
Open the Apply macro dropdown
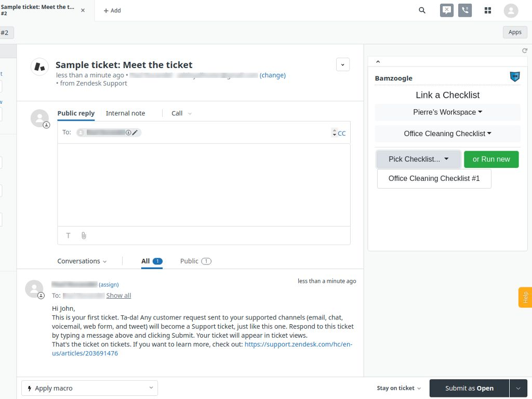click(89, 388)
